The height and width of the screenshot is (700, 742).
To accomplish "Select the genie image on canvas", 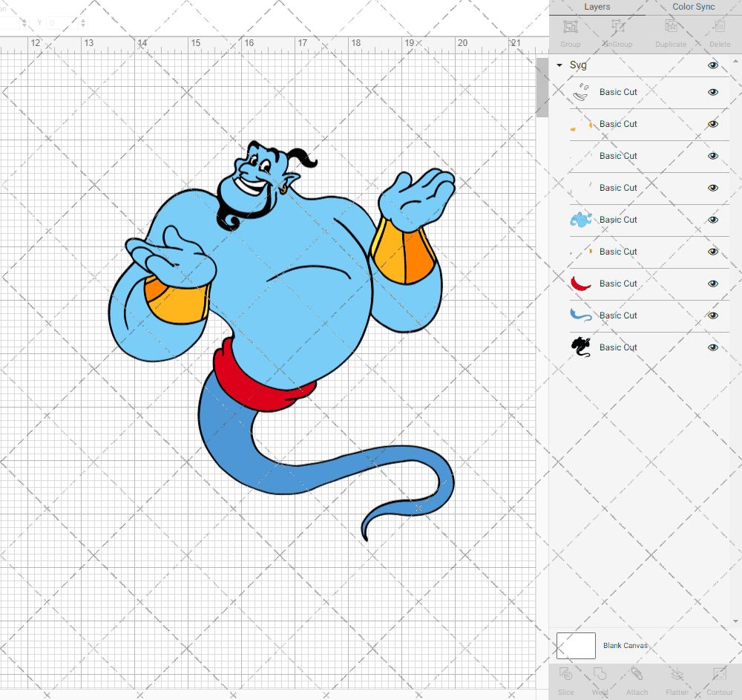I will click(x=282, y=341).
